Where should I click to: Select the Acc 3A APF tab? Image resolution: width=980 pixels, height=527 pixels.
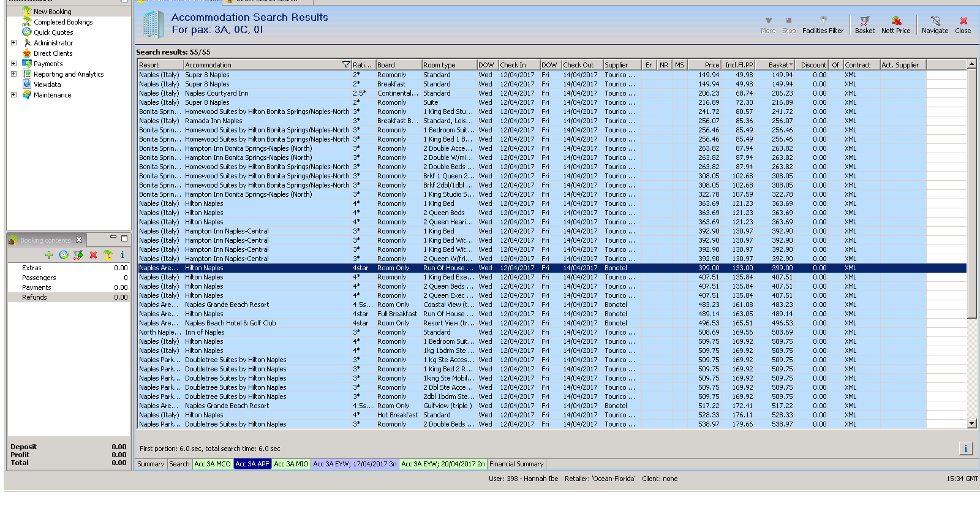click(x=252, y=464)
